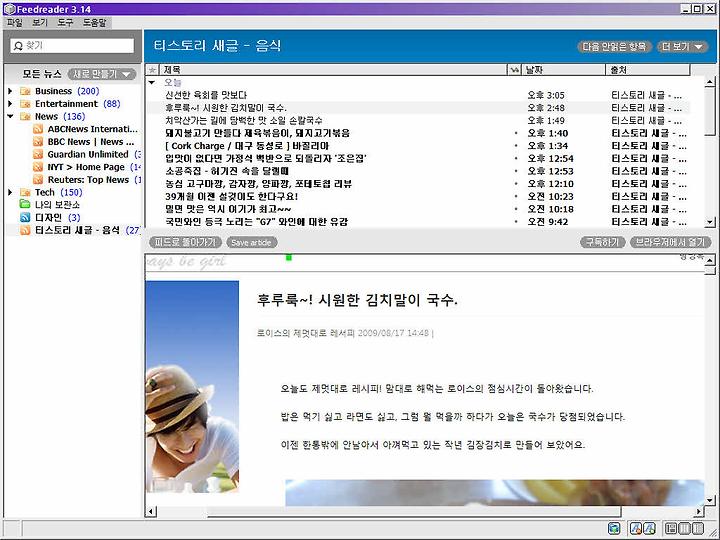Click the 구독하기 button
Image resolution: width=720 pixels, height=540 pixels.
602,242
